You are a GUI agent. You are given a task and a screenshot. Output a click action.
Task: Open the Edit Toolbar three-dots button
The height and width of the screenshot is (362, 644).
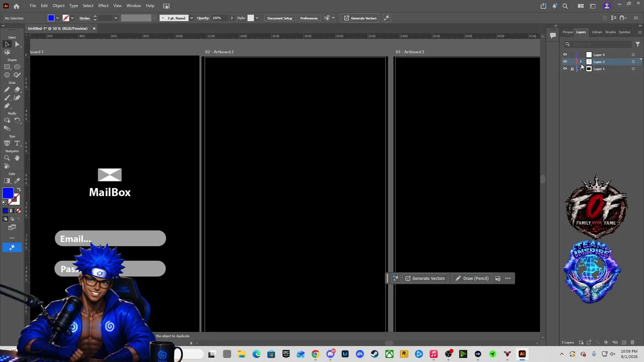pos(12,237)
